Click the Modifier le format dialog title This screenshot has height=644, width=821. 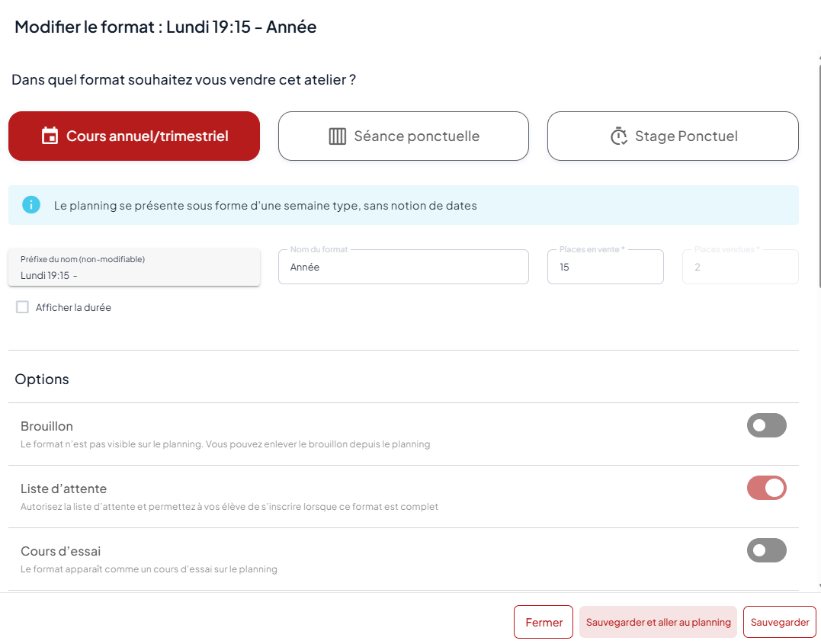(x=165, y=27)
